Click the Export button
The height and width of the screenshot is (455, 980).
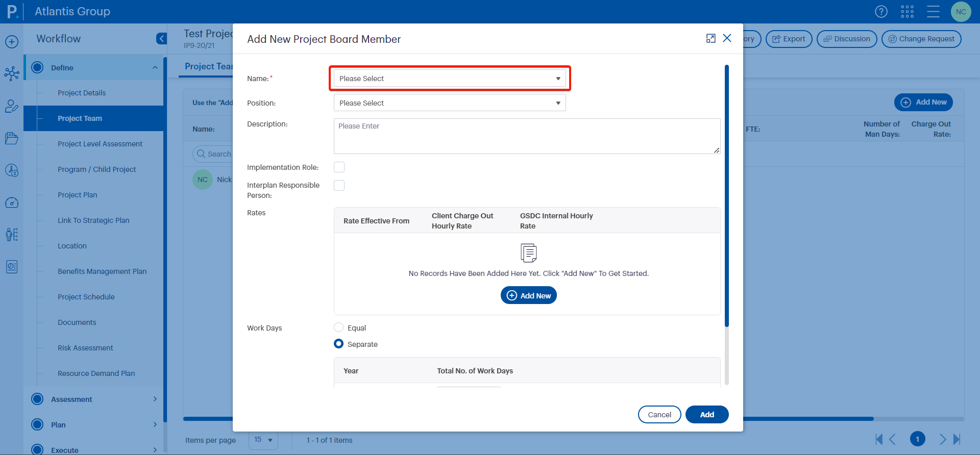tap(789, 39)
